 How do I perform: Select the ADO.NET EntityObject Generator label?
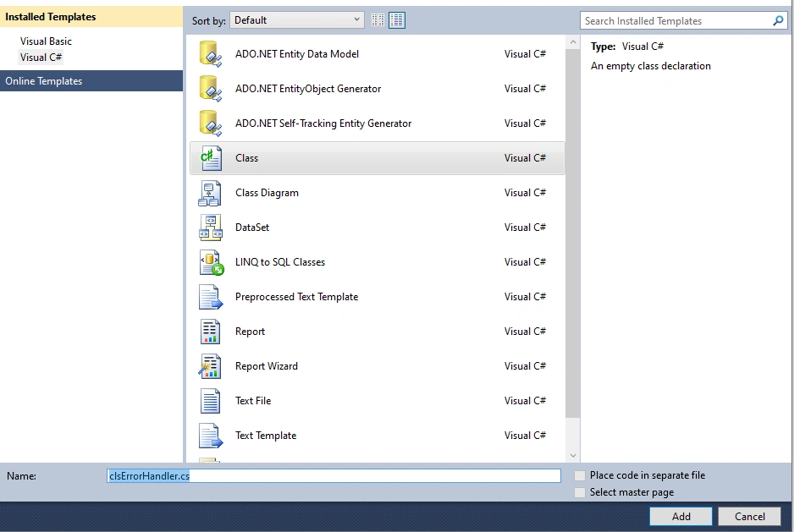pyautogui.click(x=308, y=89)
